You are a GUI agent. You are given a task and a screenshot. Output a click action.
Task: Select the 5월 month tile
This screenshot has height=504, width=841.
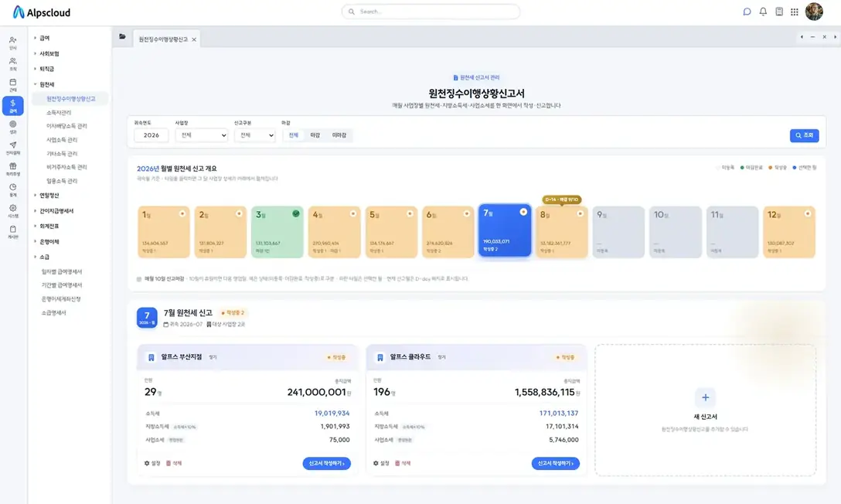pyautogui.click(x=391, y=232)
